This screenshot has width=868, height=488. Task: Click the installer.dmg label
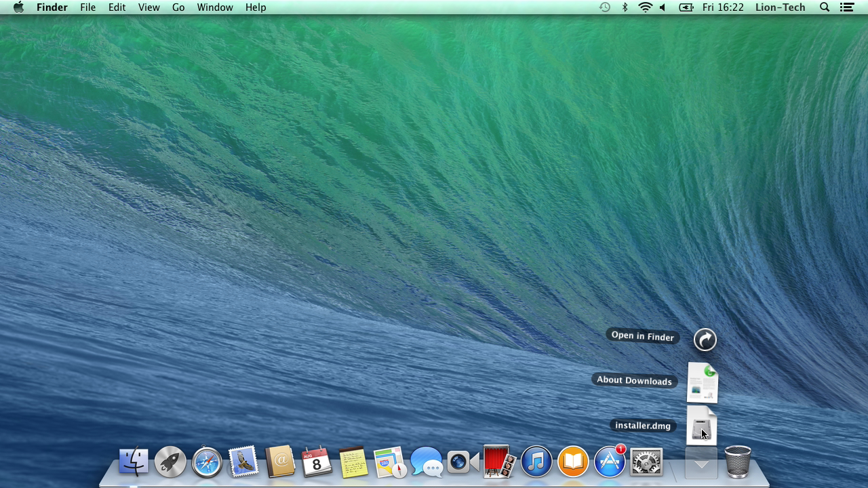coord(643,426)
